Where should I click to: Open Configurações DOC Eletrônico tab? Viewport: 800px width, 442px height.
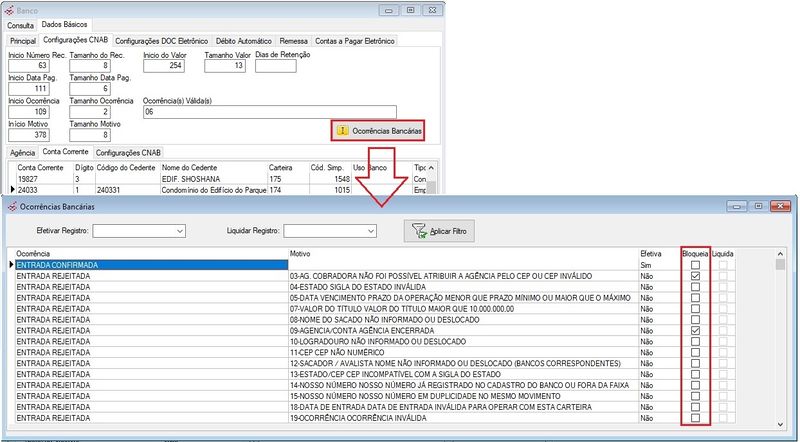(161, 41)
